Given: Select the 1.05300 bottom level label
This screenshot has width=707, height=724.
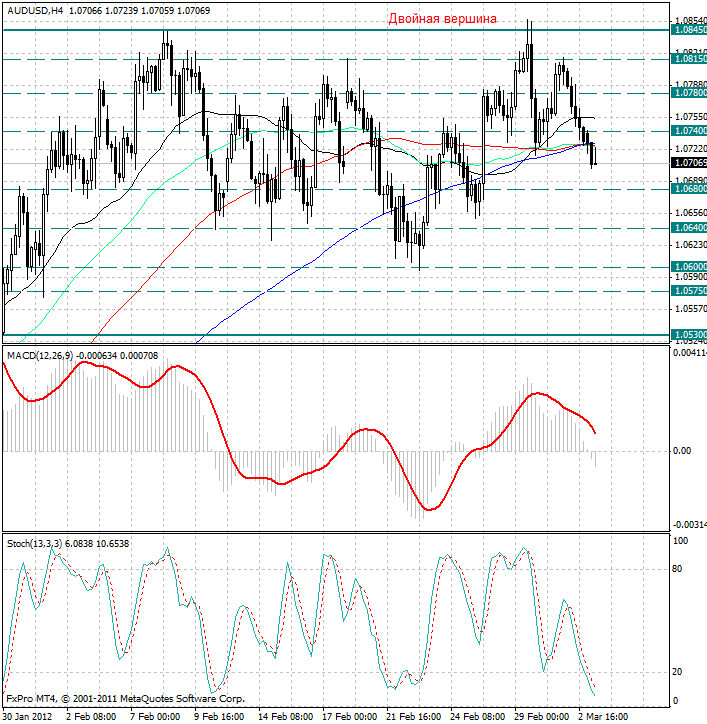Looking at the screenshot, I should click(690, 335).
